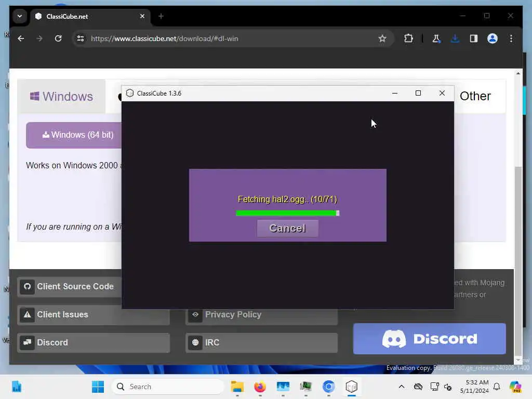This screenshot has width=532, height=399.
Task: Open the Client Issues link
Action: click(94, 314)
